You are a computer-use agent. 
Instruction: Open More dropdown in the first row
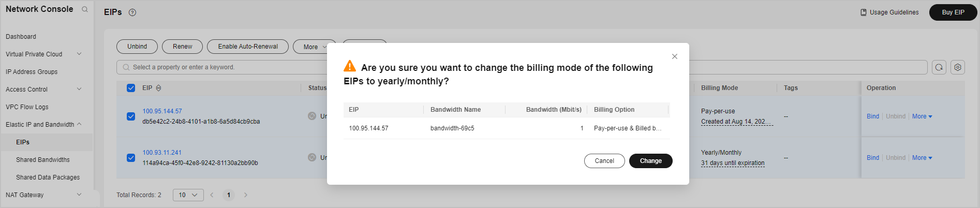922,116
